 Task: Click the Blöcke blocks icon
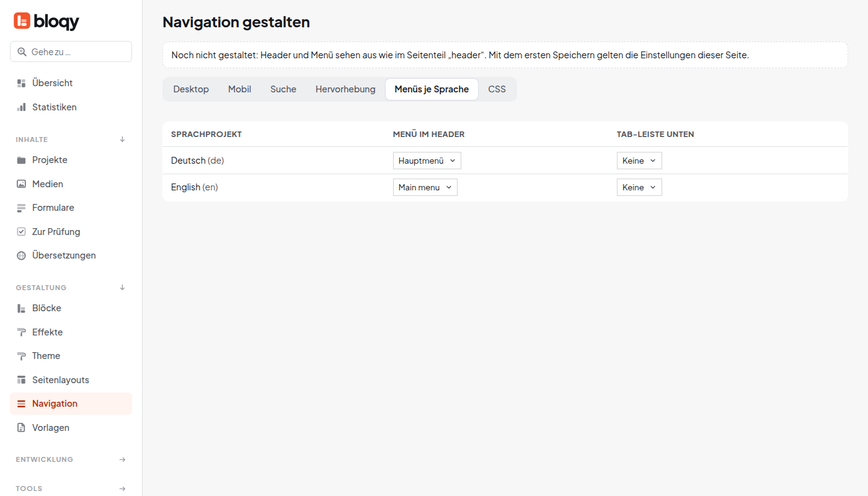click(21, 308)
